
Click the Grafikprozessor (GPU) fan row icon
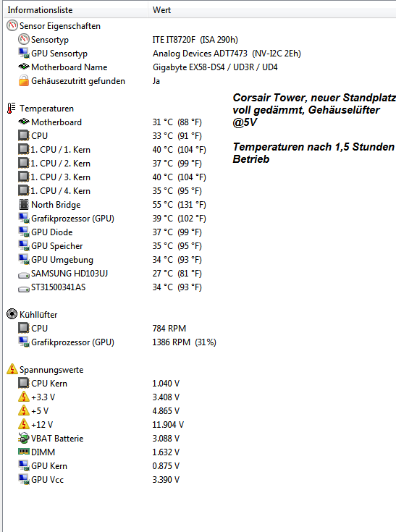(24, 342)
